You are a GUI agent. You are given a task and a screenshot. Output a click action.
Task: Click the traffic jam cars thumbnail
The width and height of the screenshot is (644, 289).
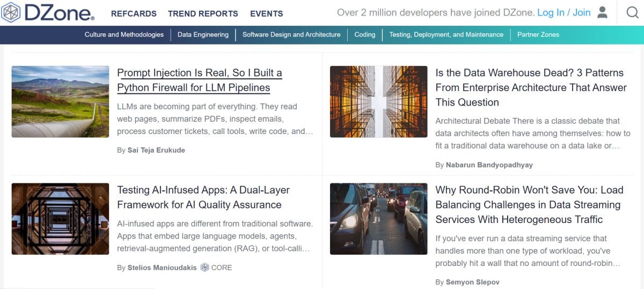pos(378,219)
